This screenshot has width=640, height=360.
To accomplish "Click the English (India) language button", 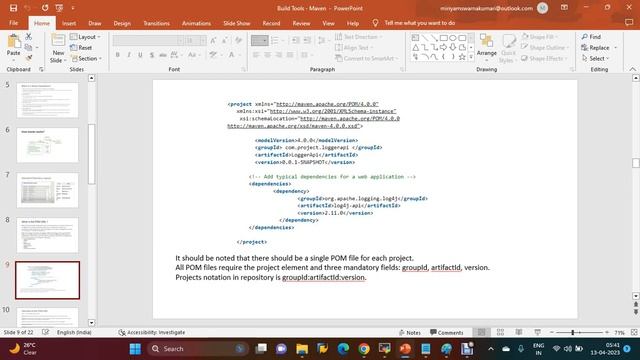I will point(74,332).
